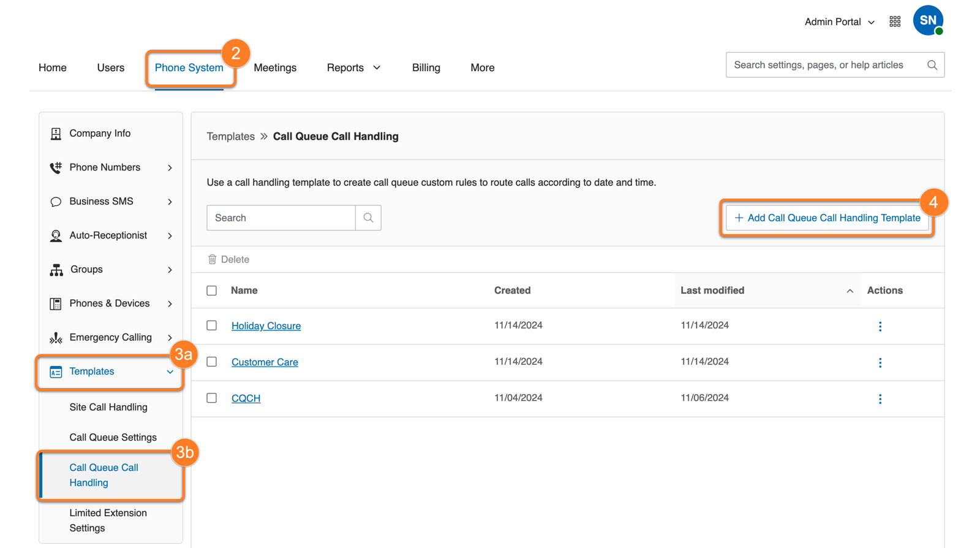
Task: Open the SN user profile avatar
Action: (928, 21)
